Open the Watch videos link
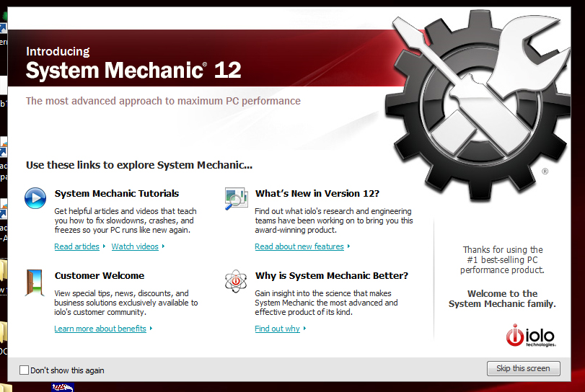Image resolution: width=585 pixels, height=392 pixels. click(135, 246)
